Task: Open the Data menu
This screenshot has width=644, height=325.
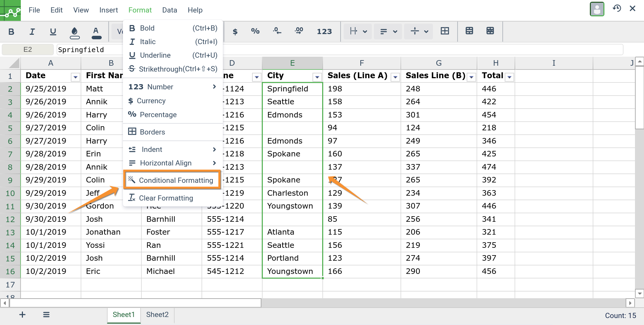Action: tap(169, 10)
